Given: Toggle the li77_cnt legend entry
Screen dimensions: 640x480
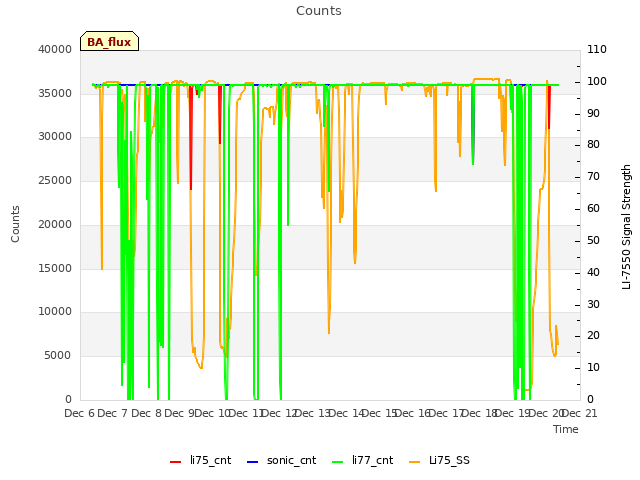Looking at the screenshot, I should tap(362, 460).
